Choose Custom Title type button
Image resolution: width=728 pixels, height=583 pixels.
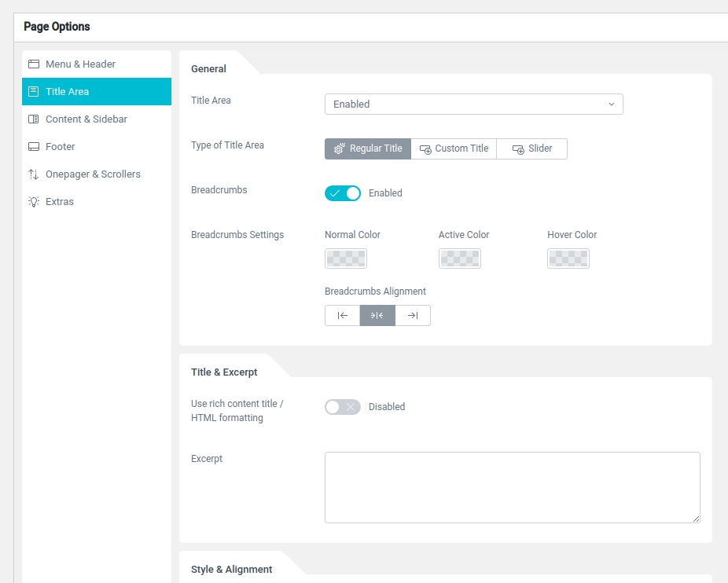pos(454,148)
